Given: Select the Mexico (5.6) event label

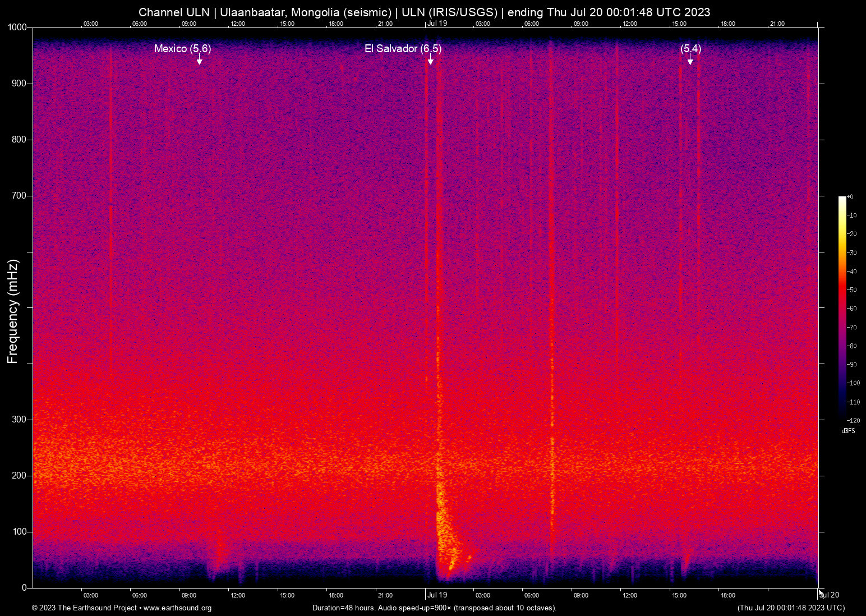Looking at the screenshot, I should [x=182, y=49].
